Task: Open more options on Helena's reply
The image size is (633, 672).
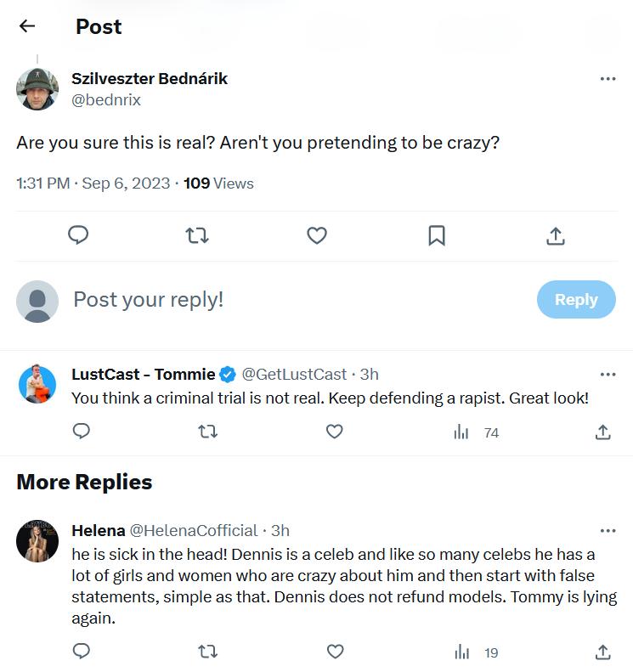Action: click(608, 531)
